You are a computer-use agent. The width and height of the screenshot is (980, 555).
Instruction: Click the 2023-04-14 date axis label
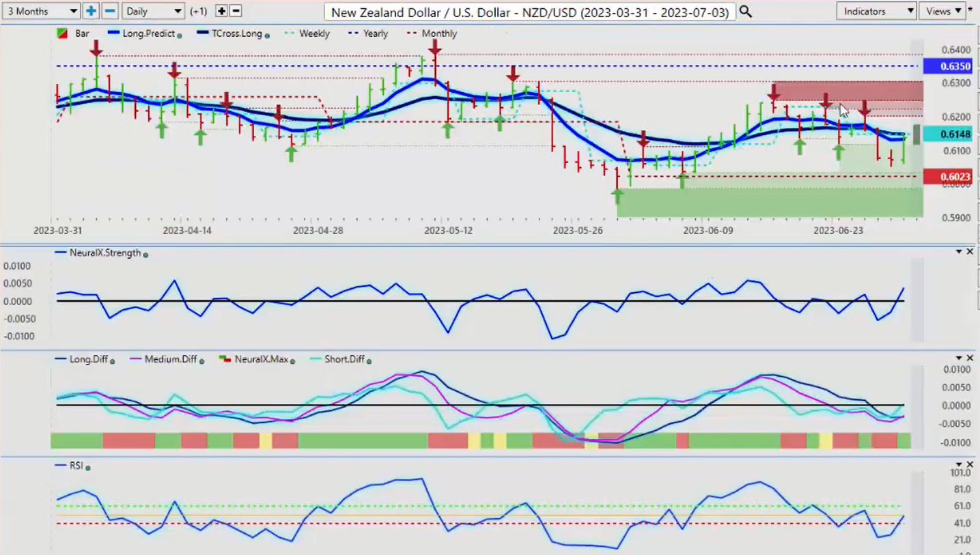(x=187, y=231)
